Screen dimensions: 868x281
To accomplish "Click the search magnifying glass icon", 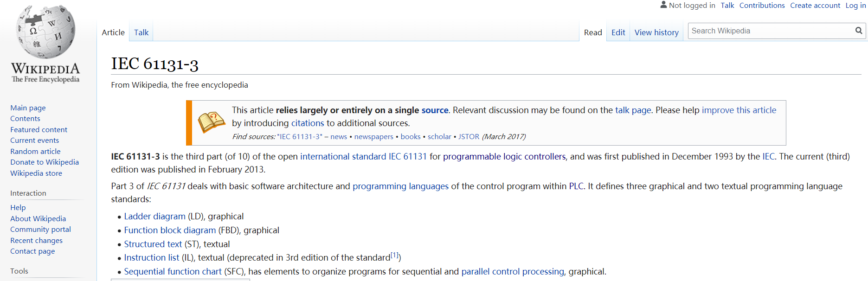I will coord(859,31).
